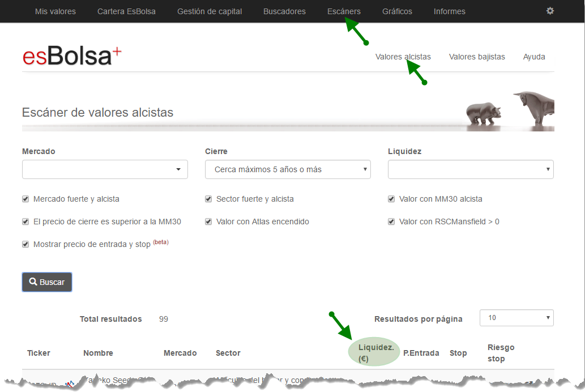Go to Valores alcistas link
585x392 pixels.
403,57
